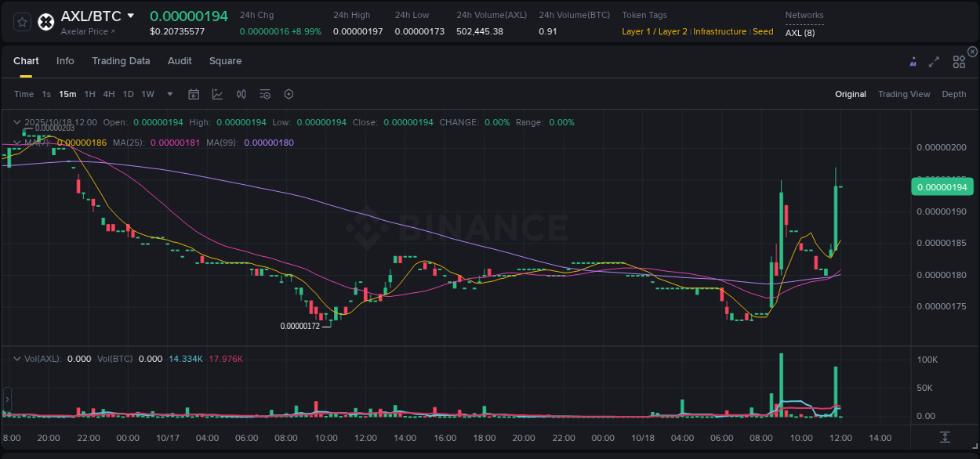980x459 pixels.
Task: Open the Audit tab
Action: coord(180,61)
